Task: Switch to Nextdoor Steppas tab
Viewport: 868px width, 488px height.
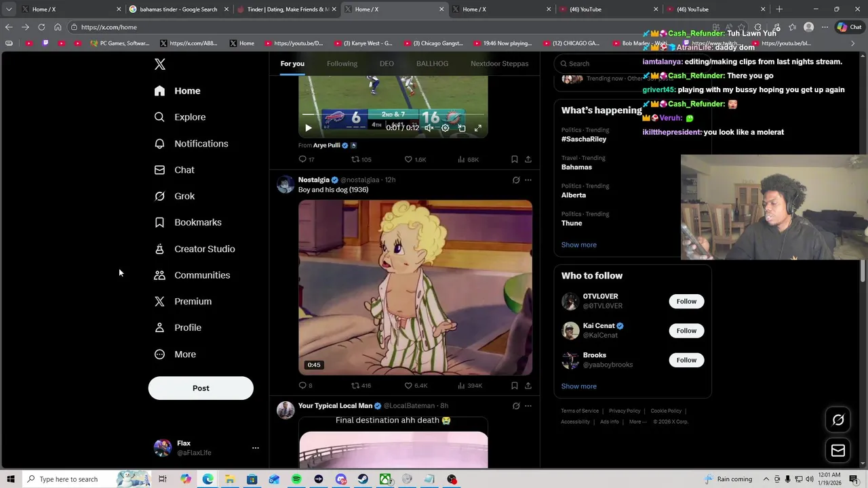Action: (499, 64)
